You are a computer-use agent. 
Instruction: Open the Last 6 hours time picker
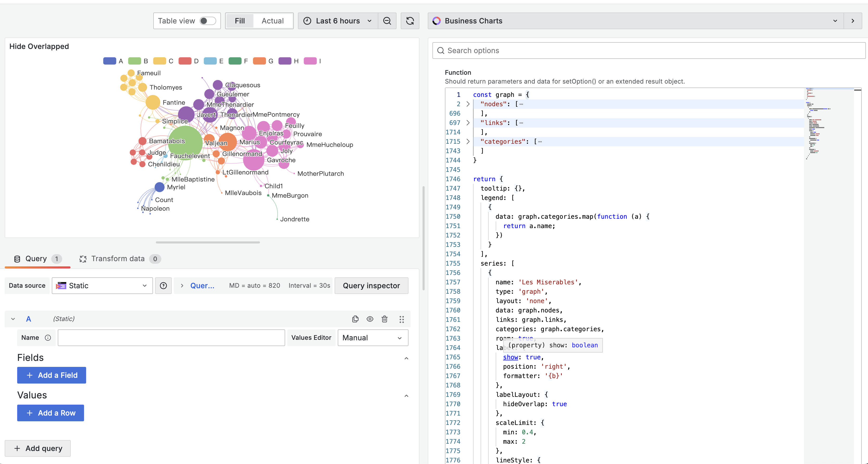pyautogui.click(x=338, y=21)
